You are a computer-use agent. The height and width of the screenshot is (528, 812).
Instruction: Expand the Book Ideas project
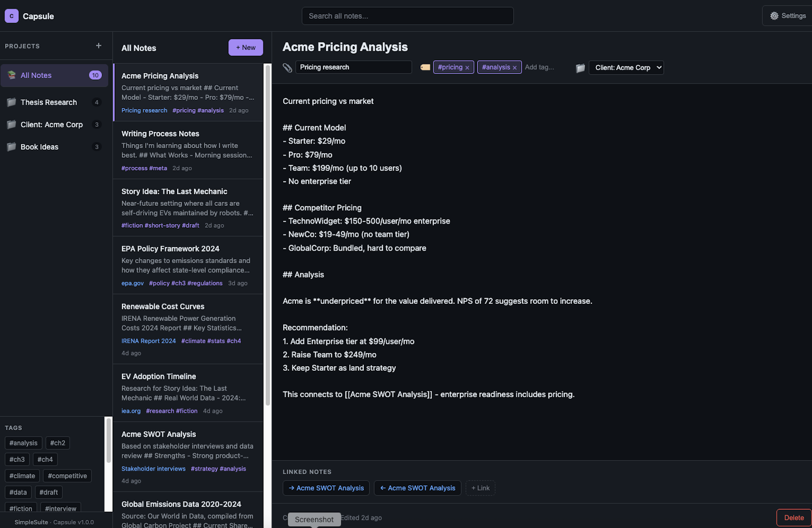click(39, 147)
